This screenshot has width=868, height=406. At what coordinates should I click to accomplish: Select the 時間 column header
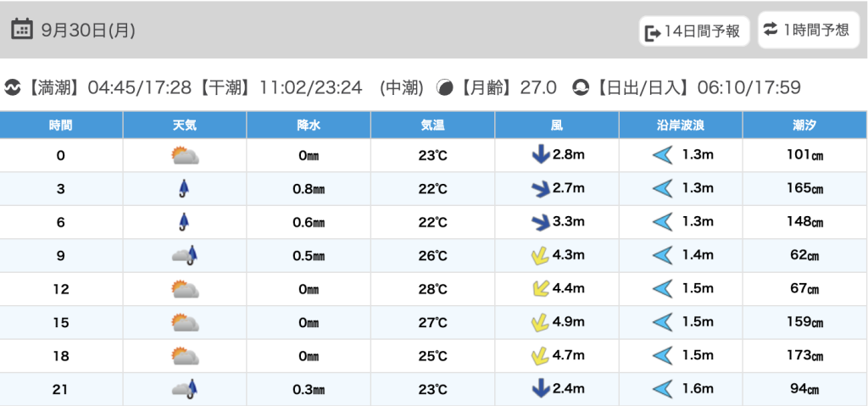pos(61,125)
